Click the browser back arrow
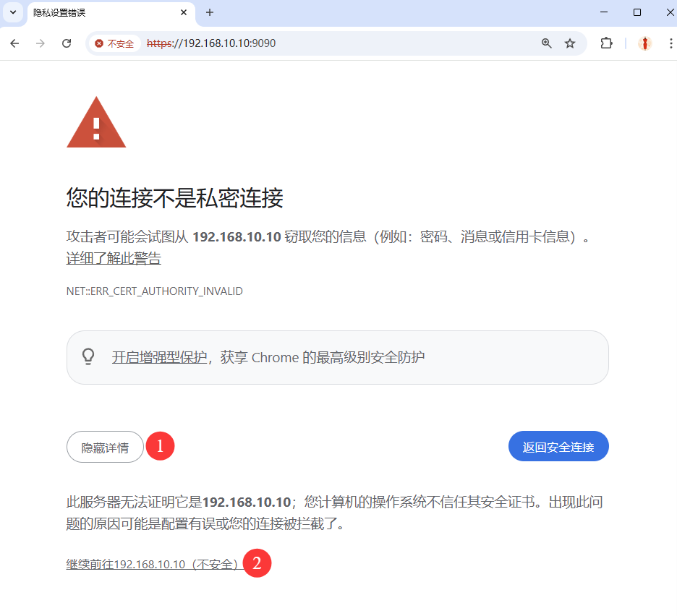The height and width of the screenshot is (616, 677). [x=14, y=43]
